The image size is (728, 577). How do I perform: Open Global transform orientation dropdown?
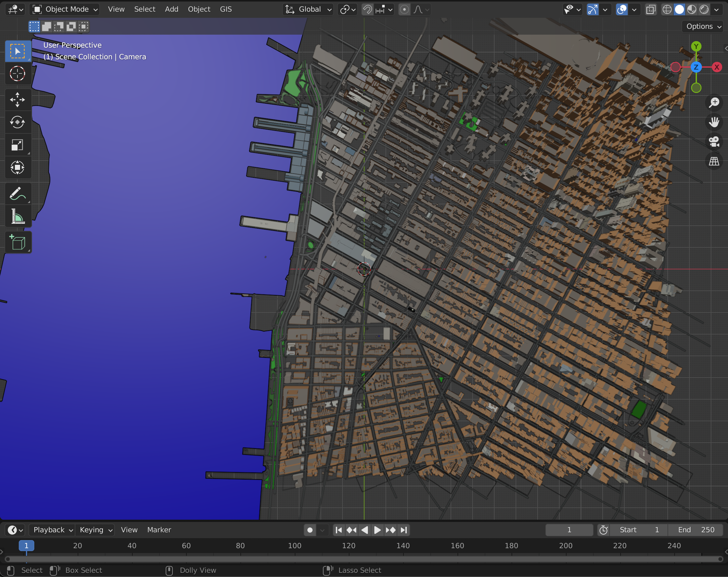pyautogui.click(x=308, y=9)
